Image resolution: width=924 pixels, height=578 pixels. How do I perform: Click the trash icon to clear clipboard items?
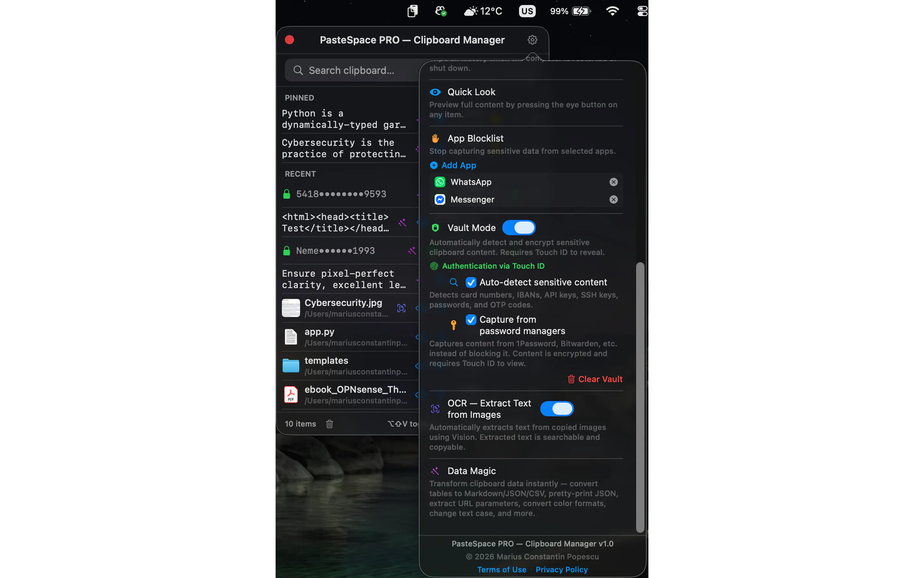tap(329, 424)
